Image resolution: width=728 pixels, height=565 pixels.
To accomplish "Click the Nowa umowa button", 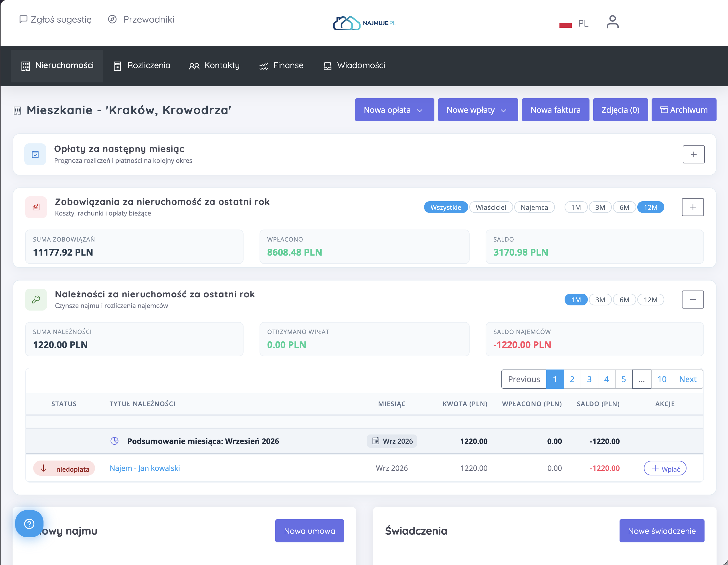I will point(309,531).
